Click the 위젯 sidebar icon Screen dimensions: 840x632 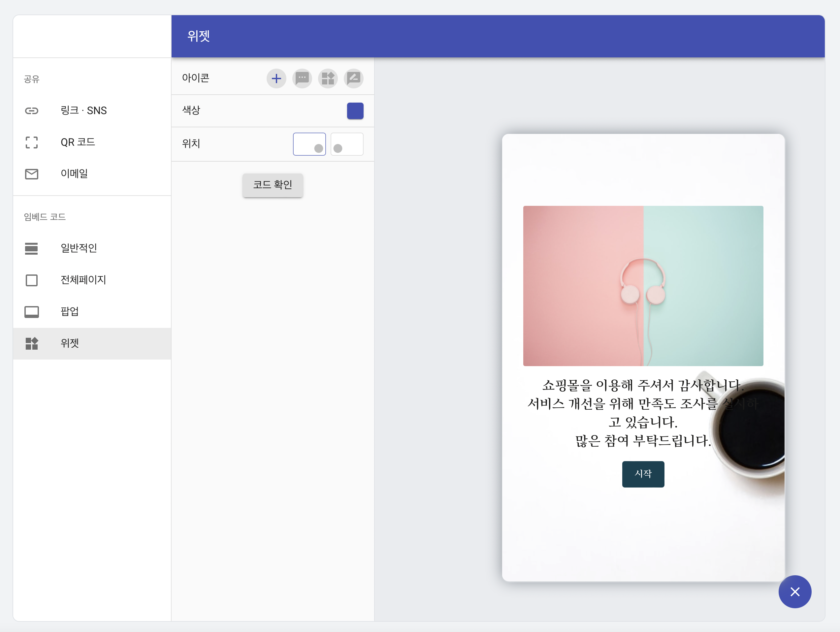click(32, 343)
